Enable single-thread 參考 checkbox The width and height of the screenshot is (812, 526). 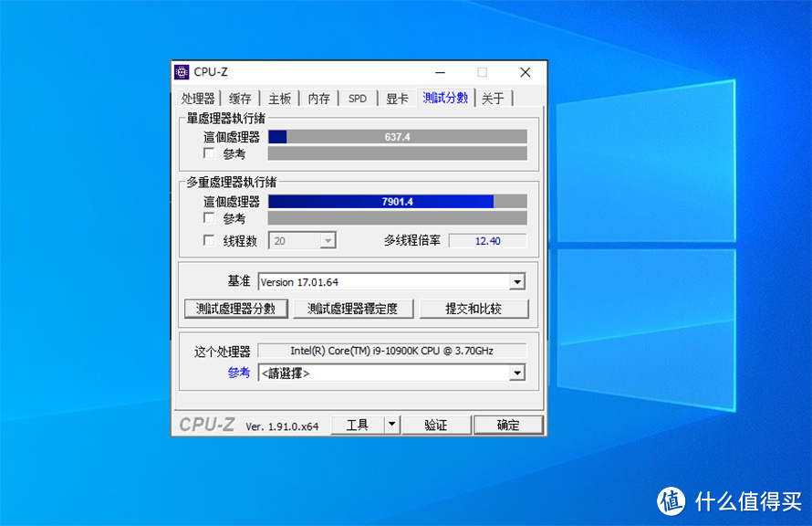(209, 153)
